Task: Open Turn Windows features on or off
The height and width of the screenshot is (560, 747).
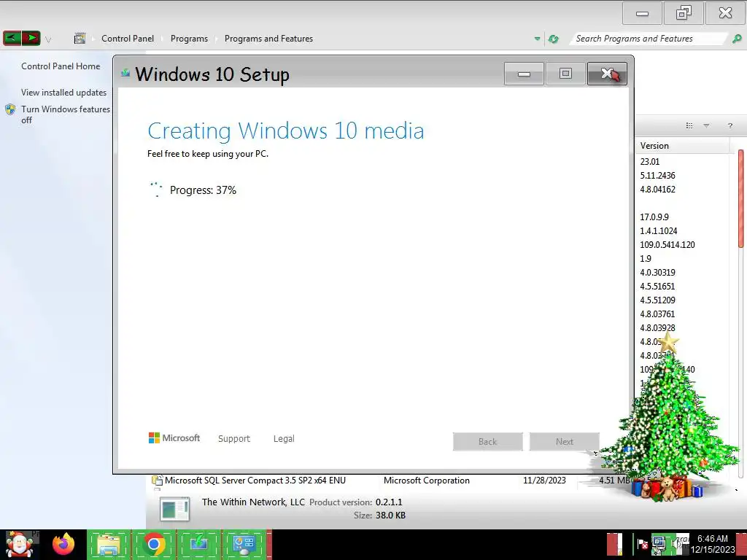Action: [x=66, y=114]
